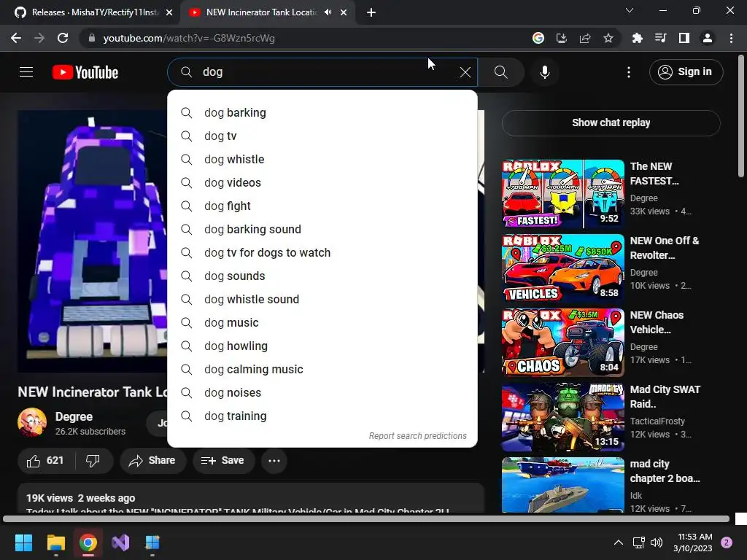This screenshot has height=560, width=747.
Task: Choose 'dog fight' suggestion
Action: click(x=322, y=206)
